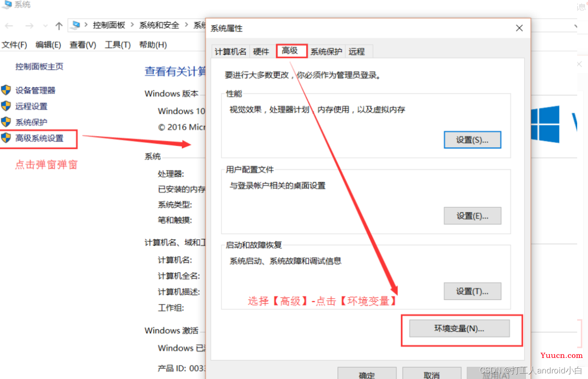588x379 pixels.
Task: Switch to the 计算机名 tab
Action: (231, 51)
